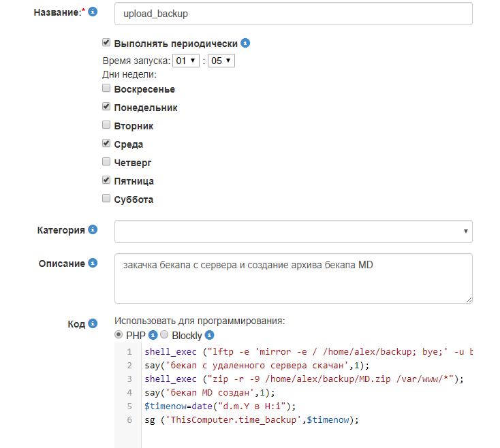Uncheck the Понедельник checkbox
This screenshot has height=448, width=500.
[106, 107]
